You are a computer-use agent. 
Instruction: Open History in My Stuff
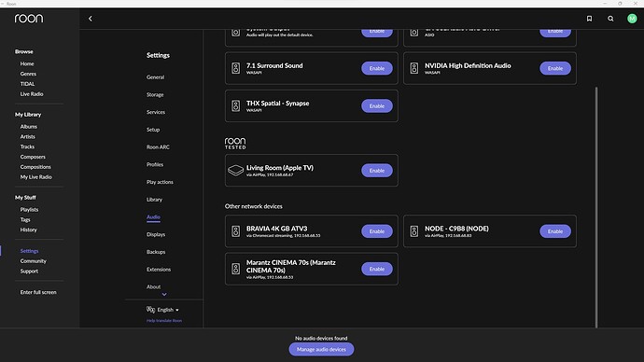click(x=29, y=230)
